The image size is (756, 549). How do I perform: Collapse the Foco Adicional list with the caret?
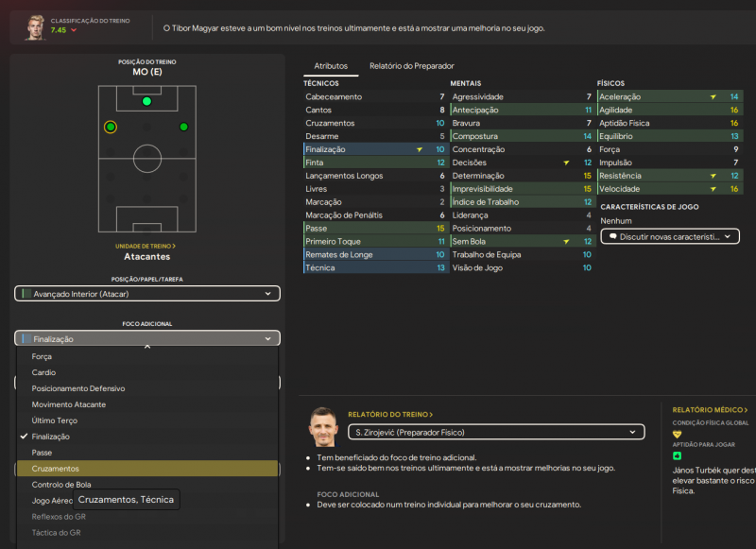tap(146, 347)
